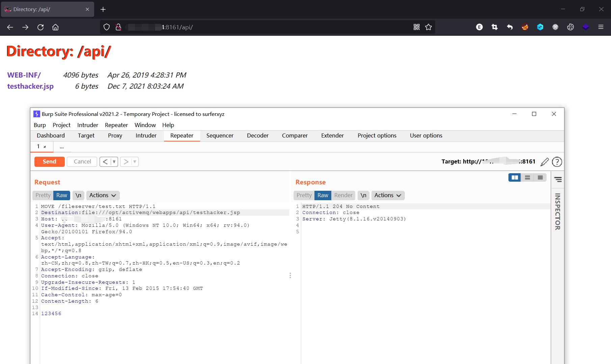
Task: Switch to the Proxy tab
Action: [115, 135]
